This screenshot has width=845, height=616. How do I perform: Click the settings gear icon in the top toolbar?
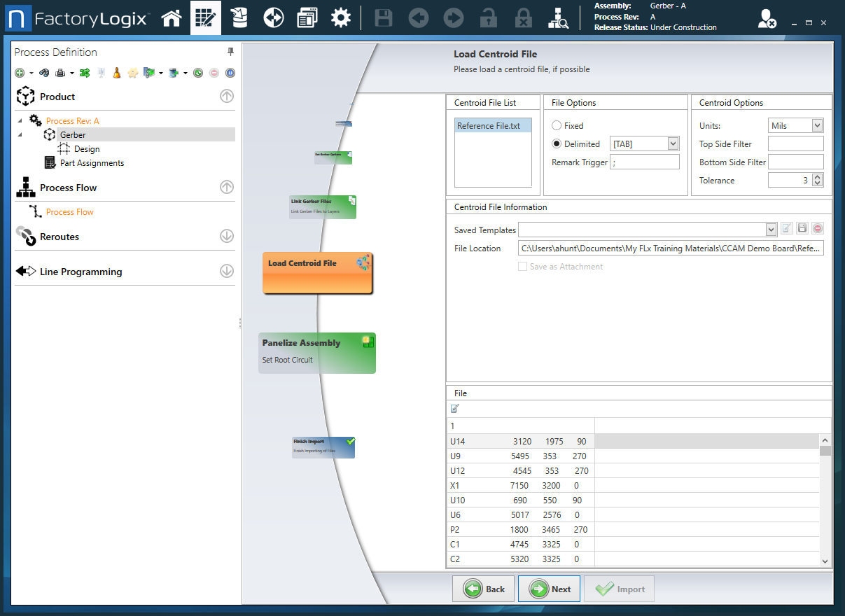[x=341, y=17]
